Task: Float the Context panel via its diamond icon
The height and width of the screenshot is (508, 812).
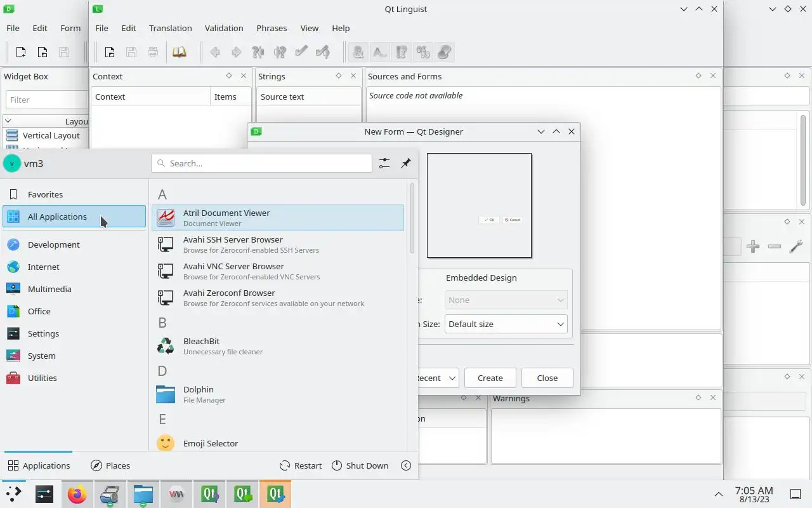Action: 229,76
